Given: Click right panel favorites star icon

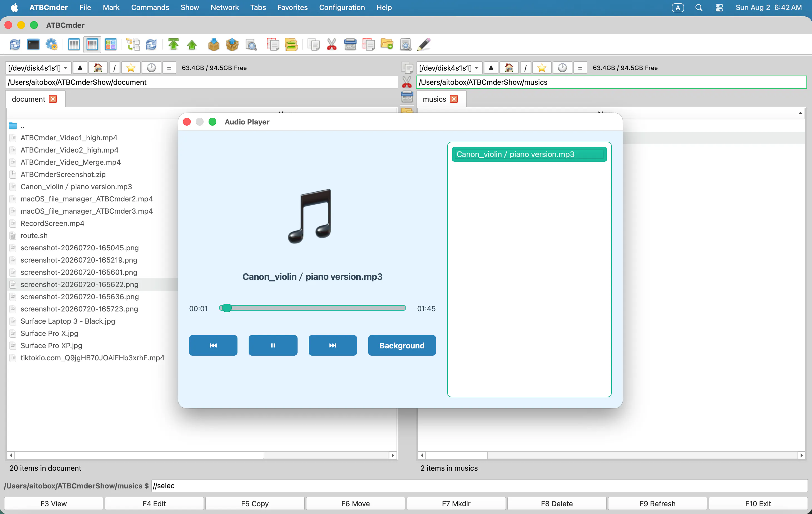Looking at the screenshot, I should tap(542, 68).
